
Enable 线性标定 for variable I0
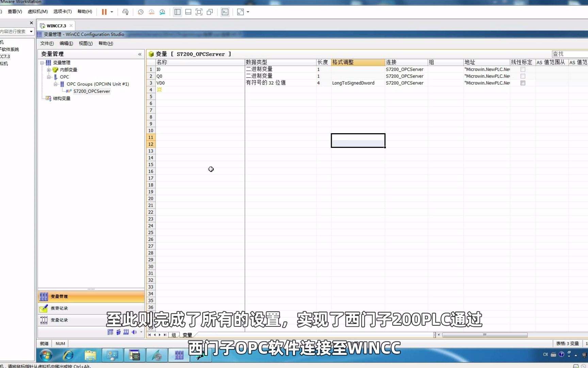click(523, 69)
